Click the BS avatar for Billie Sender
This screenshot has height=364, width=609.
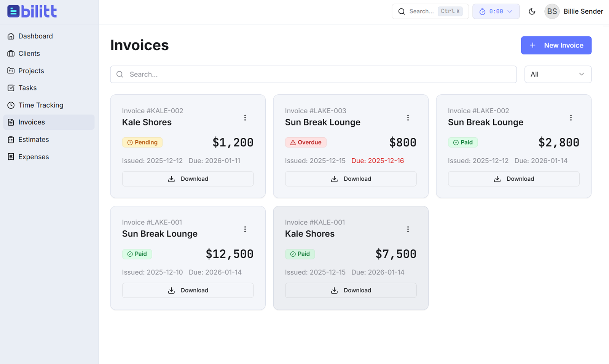click(552, 11)
